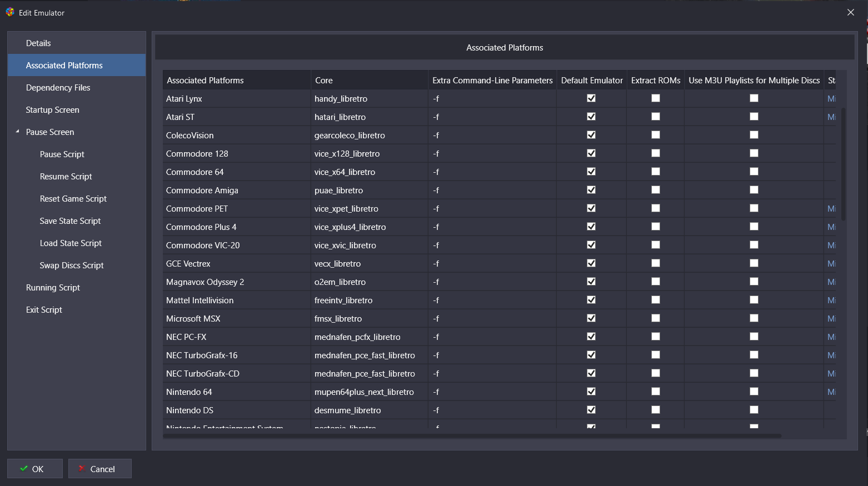868x486 pixels.
Task: Click Extra Command-Line Parameters column header
Action: 492,81
